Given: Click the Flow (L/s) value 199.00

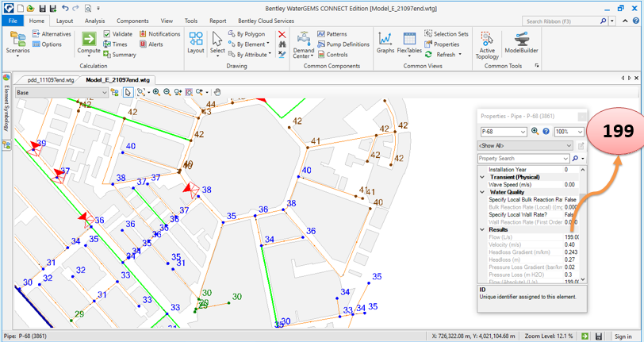Looking at the screenshot, I should point(571,237).
